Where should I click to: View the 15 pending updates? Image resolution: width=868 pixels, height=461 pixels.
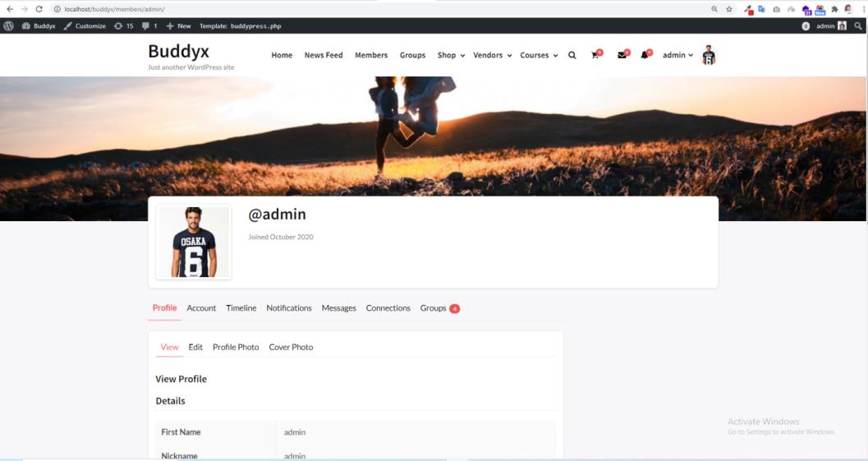pyautogui.click(x=124, y=25)
